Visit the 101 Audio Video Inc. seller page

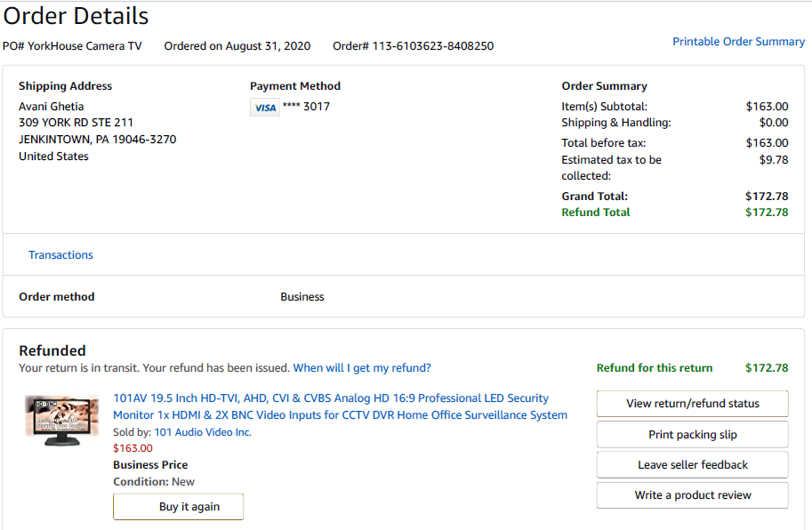tap(203, 432)
